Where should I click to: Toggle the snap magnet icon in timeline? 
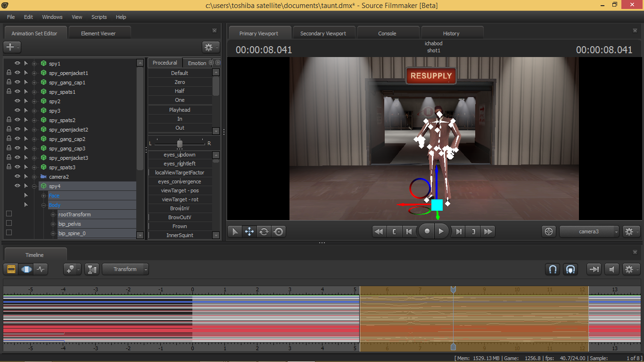[553, 269]
